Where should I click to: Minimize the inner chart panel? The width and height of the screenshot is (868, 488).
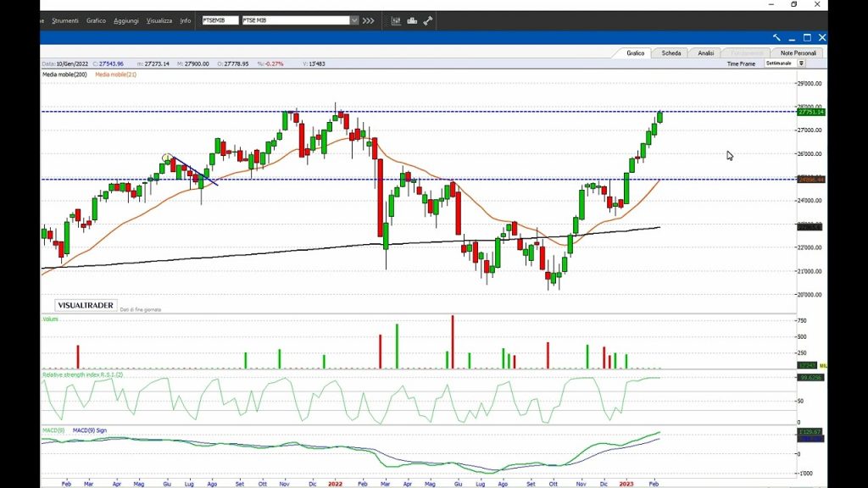(792, 37)
